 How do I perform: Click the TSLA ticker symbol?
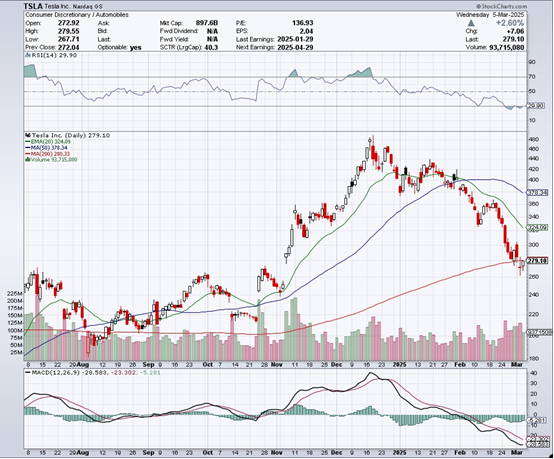[x=34, y=6]
